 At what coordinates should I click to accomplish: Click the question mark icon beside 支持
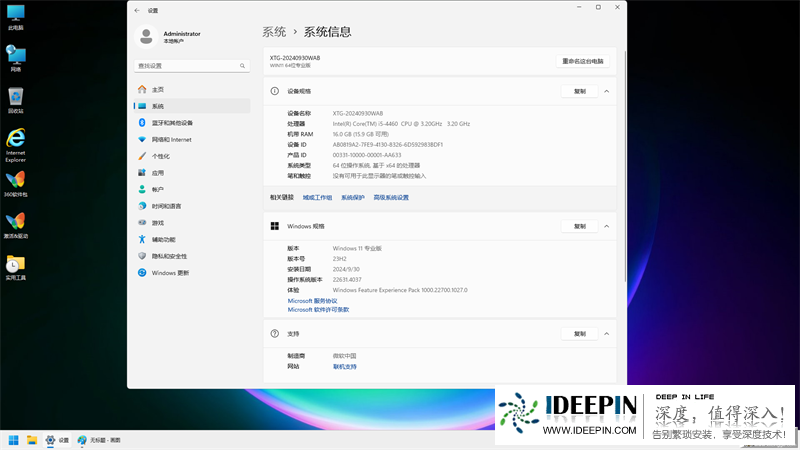point(274,334)
